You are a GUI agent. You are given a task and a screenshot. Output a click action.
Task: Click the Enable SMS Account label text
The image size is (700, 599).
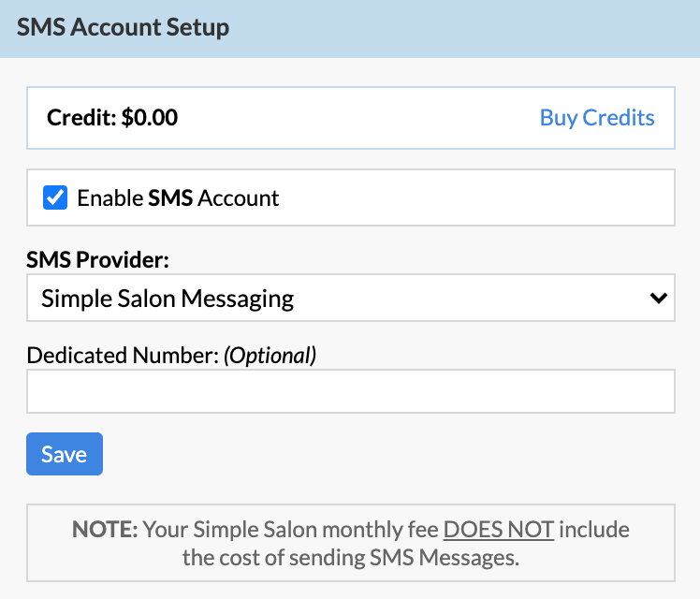point(178,197)
